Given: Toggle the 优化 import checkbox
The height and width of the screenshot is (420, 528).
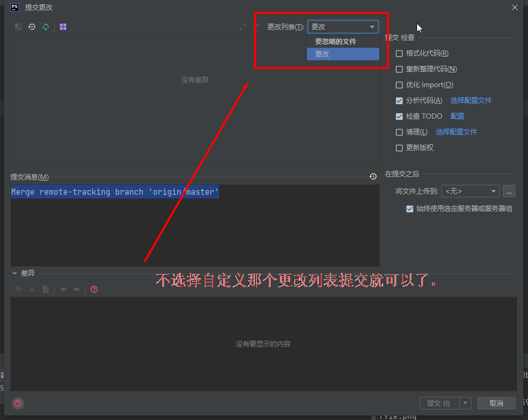Looking at the screenshot, I should (399, 85).
